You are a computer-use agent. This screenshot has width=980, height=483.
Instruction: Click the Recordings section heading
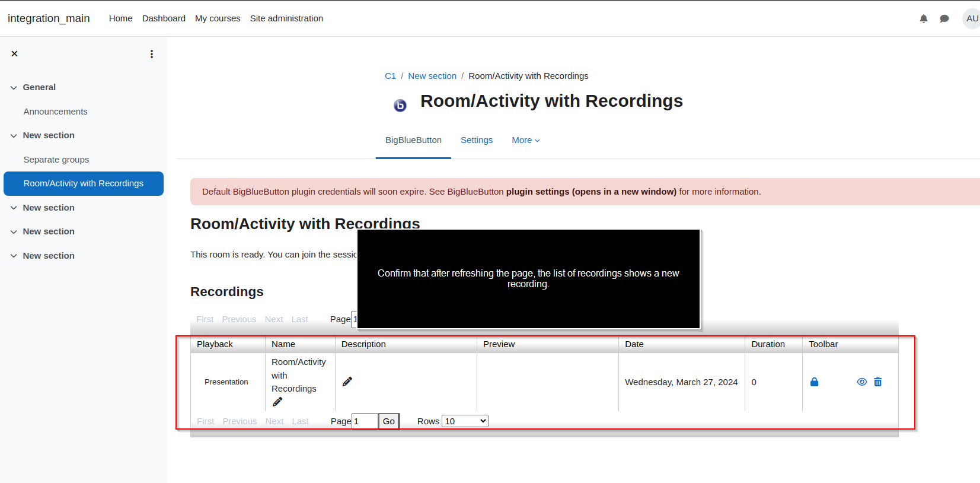(227, 292)
